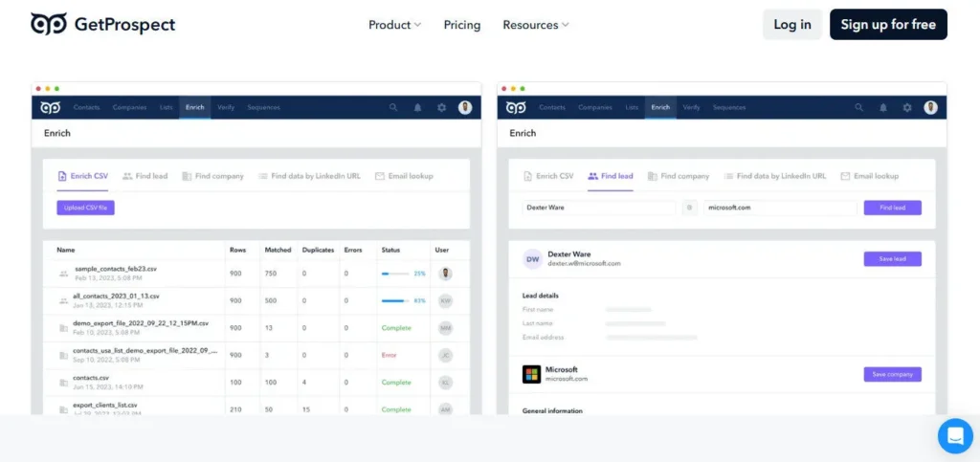This screenshot has width=980, height=462.
Task: Open Sequences in right window navbar
Action: 729,107
